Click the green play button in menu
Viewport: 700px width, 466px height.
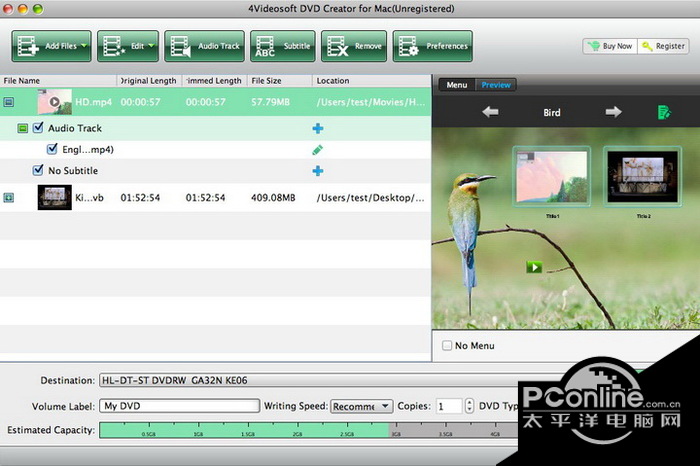pos(534,267)
